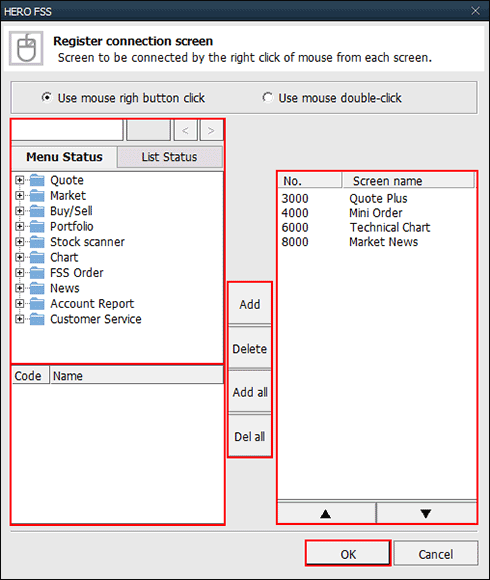Click the Del all button
This screenshot has height=580, width=490.
tap(250, 436)
